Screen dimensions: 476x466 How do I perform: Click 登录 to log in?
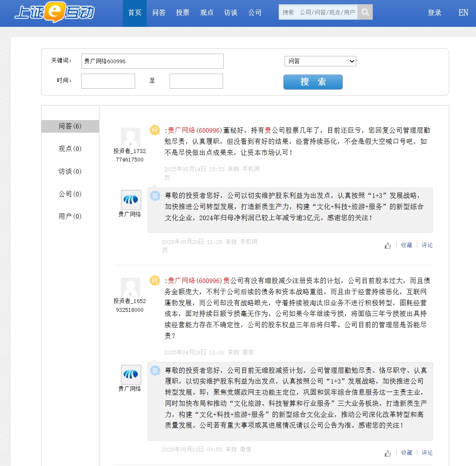pos(435,13)
